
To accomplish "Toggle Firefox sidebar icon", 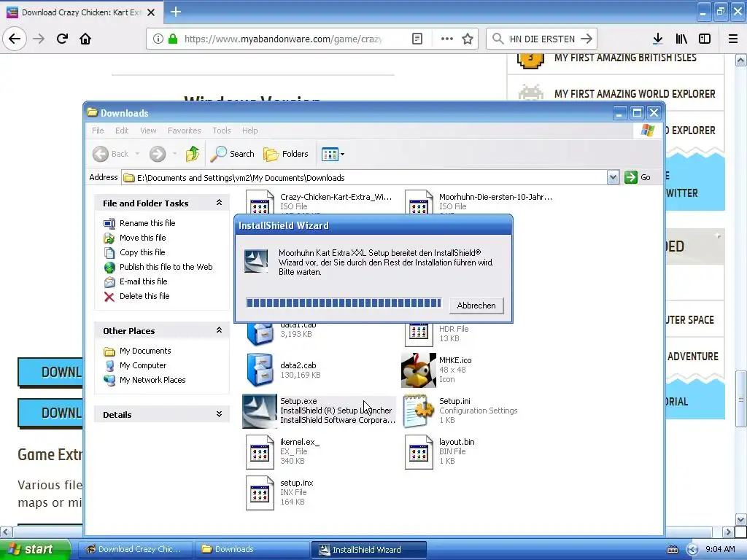I will click(705, 39).
